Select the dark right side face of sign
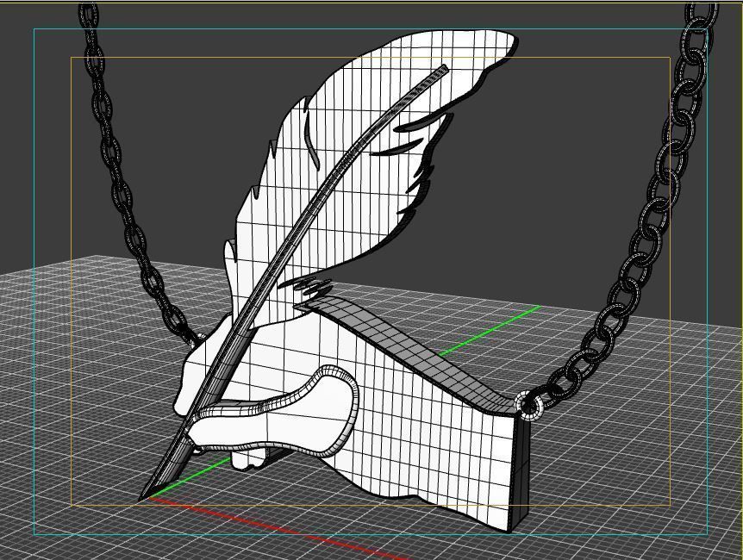 click(x=521, y=474)
